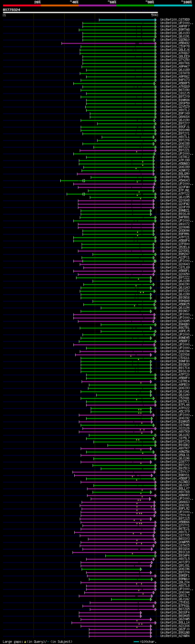Select label UniRef100_Q2QG48

point(175,201)
